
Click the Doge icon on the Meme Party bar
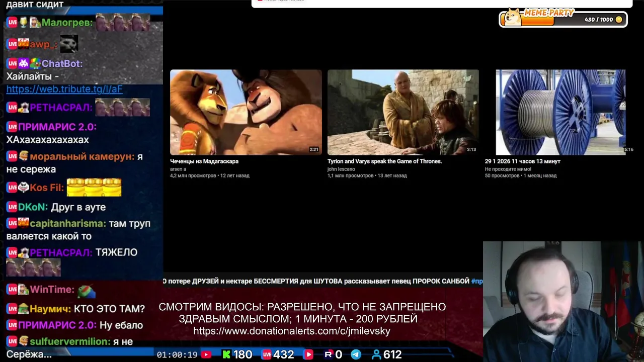coord(513,17)
